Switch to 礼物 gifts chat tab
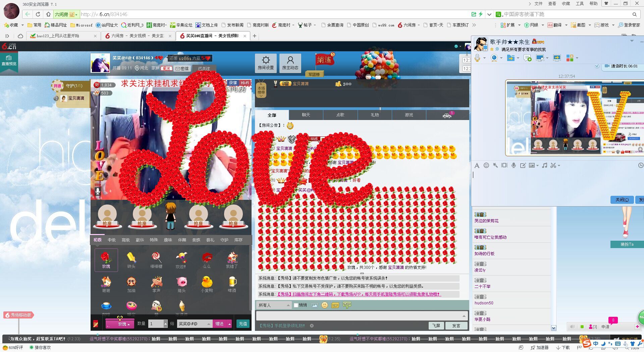This screenshot has width=644, height=352. click(x=375, y=115)
